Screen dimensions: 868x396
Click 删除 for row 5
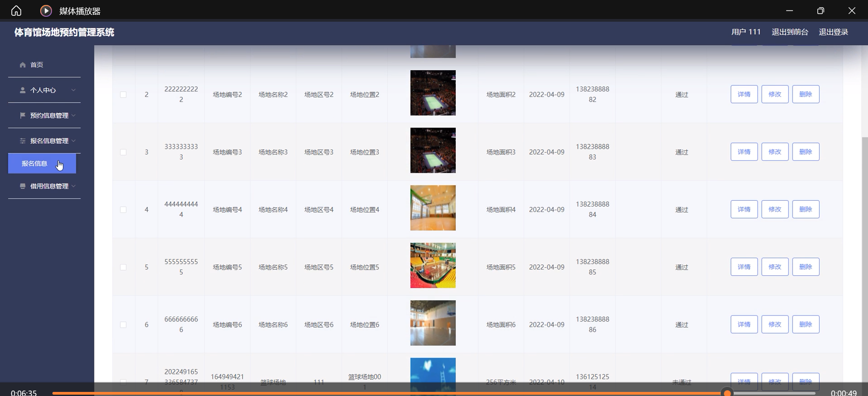tap(806, 267)
